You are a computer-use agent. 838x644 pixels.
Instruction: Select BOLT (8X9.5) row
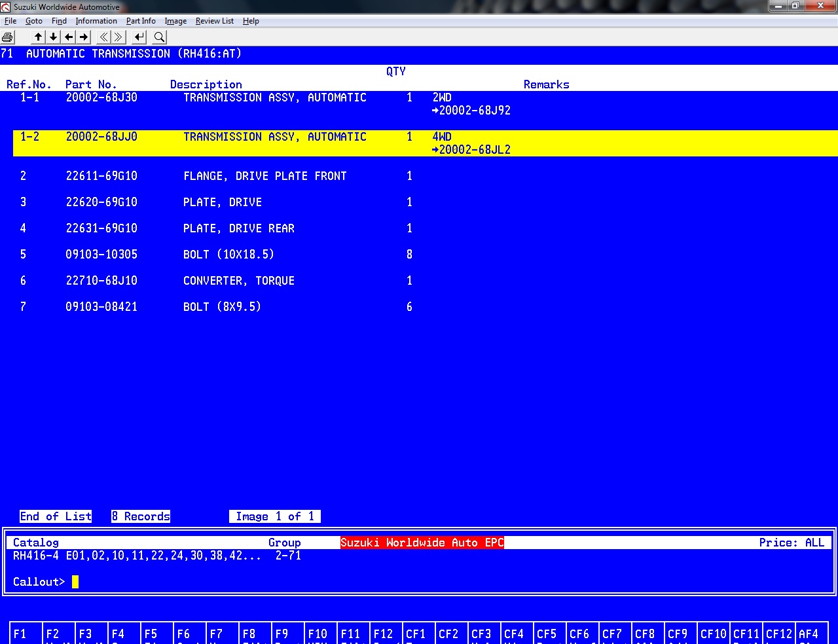point(426,307)
